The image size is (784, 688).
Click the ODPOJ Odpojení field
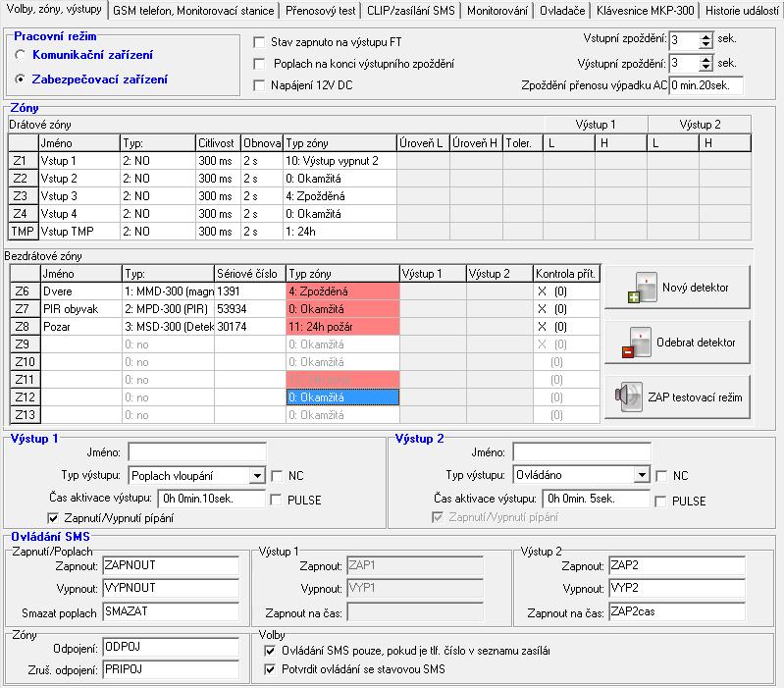tap(171, 647)
